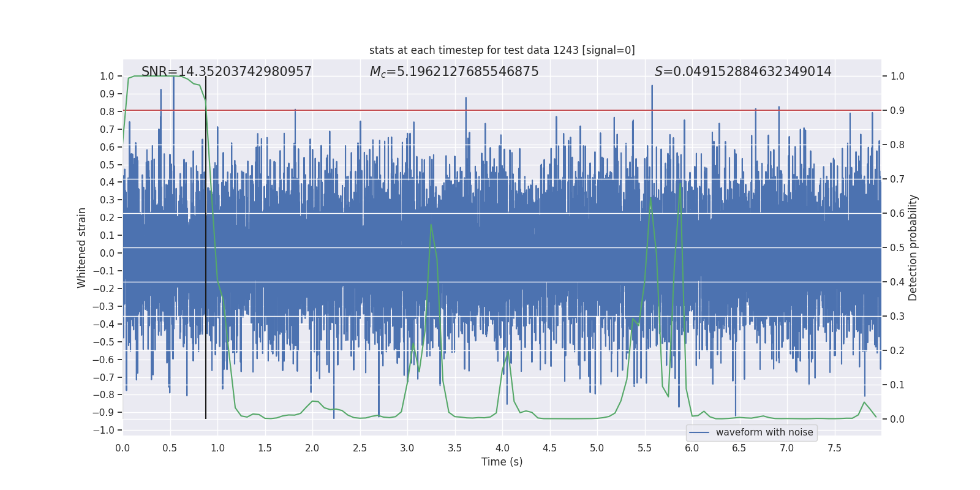Click the 7.0 tick on the time axis
The image size is (980, 490).
tap(787, 448)
